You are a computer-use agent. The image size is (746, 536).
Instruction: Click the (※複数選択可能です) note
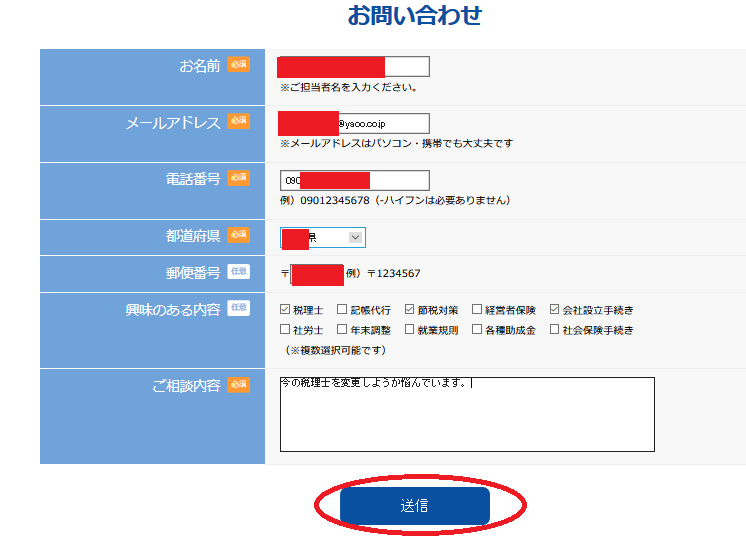pos(335,351)
